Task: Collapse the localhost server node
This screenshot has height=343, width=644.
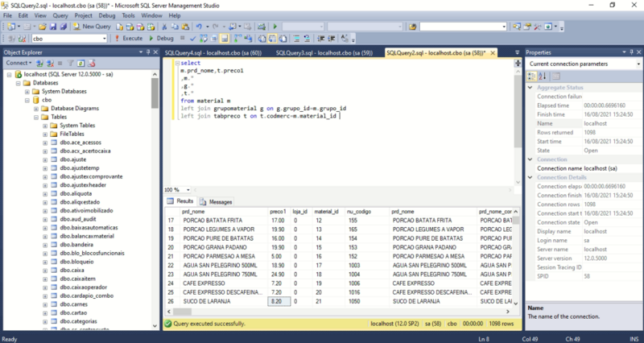Action: 10,75
